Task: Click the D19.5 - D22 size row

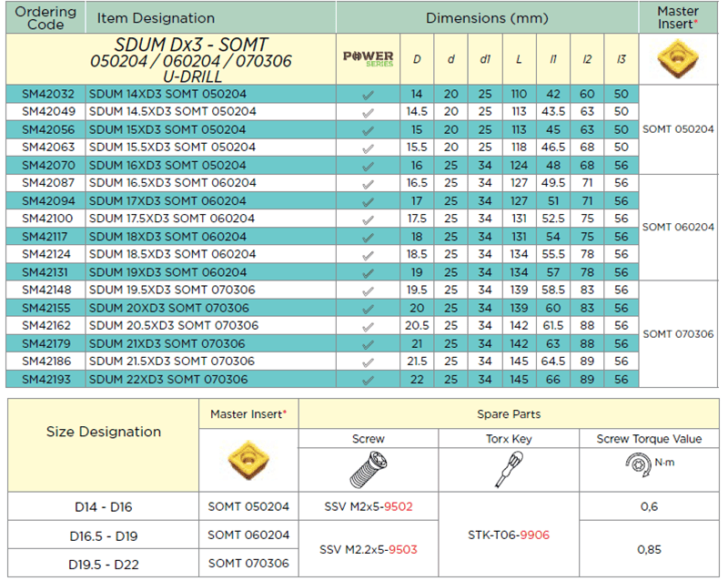Action: (104, 565)
